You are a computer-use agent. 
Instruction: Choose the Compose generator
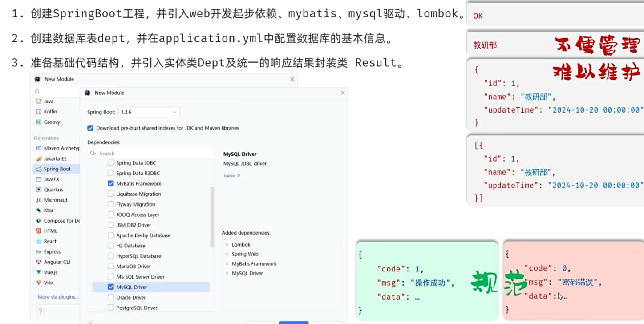[x=57, y=221]
